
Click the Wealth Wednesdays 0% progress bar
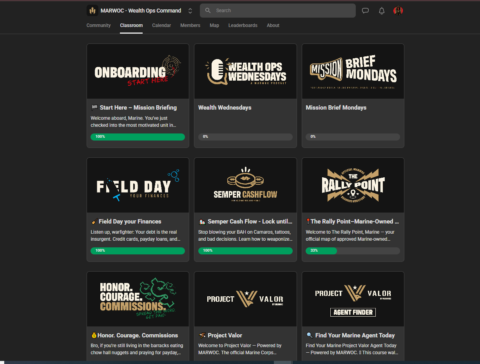245,137
